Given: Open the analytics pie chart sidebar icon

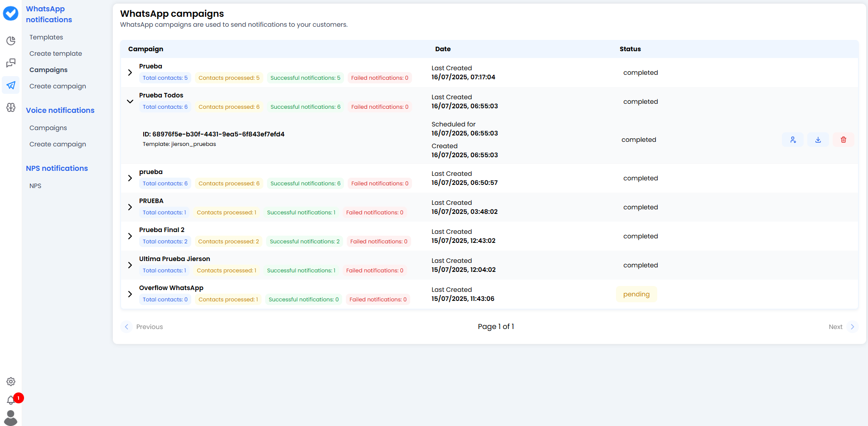Looking at the screenshot, I should 11,41.
